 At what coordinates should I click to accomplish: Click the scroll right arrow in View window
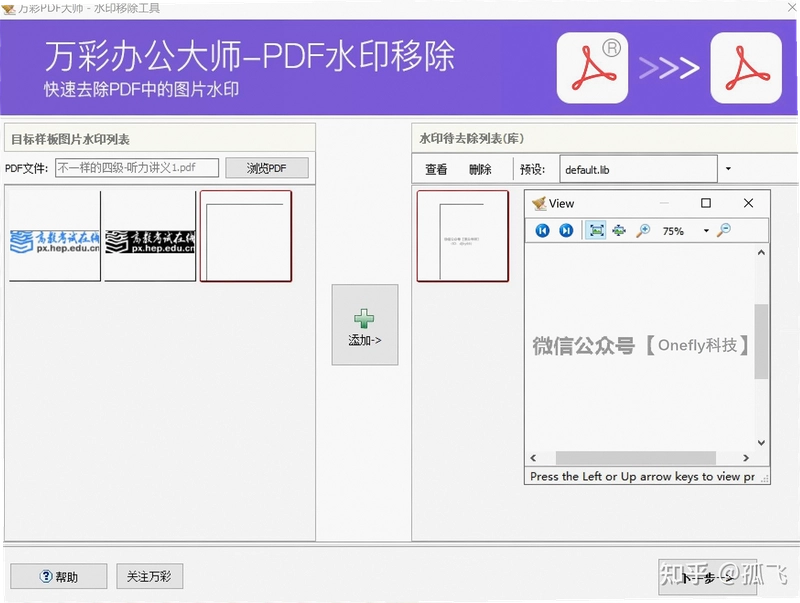point(746,458)
